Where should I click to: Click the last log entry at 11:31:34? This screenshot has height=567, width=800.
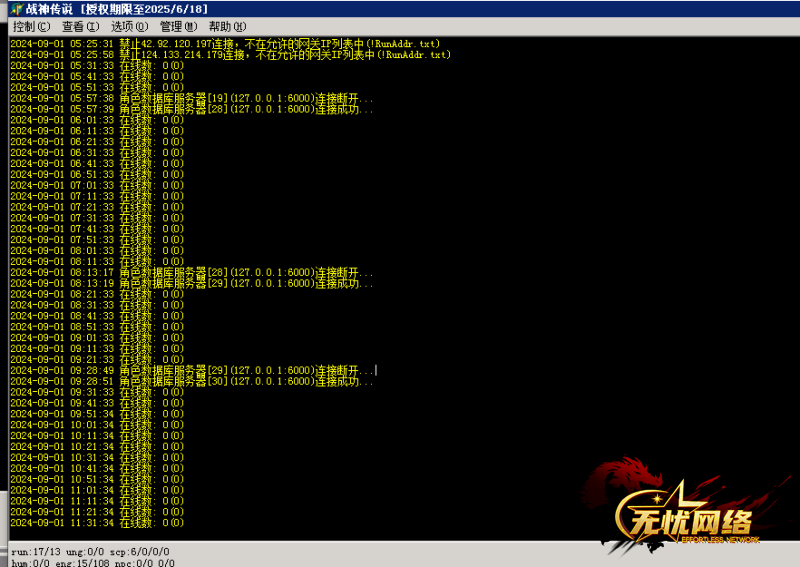click(97, 522)
